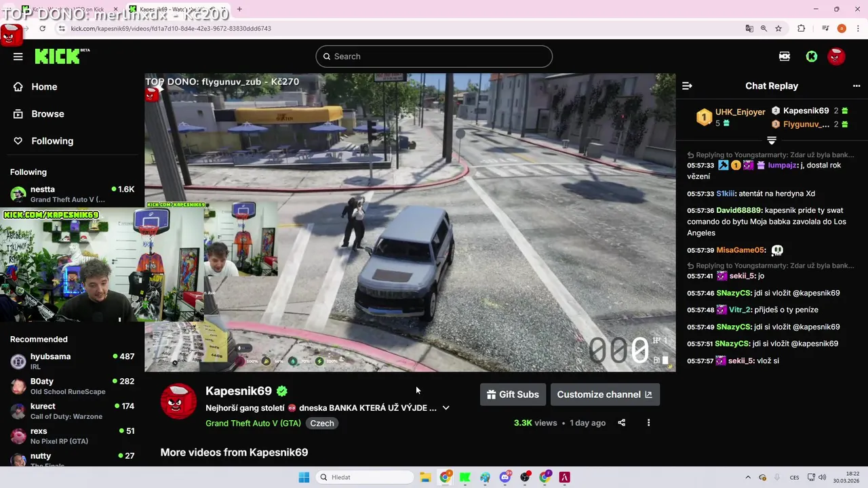Click MisaGame05 username in chat

pyautogui.click(x=741, y=250)
